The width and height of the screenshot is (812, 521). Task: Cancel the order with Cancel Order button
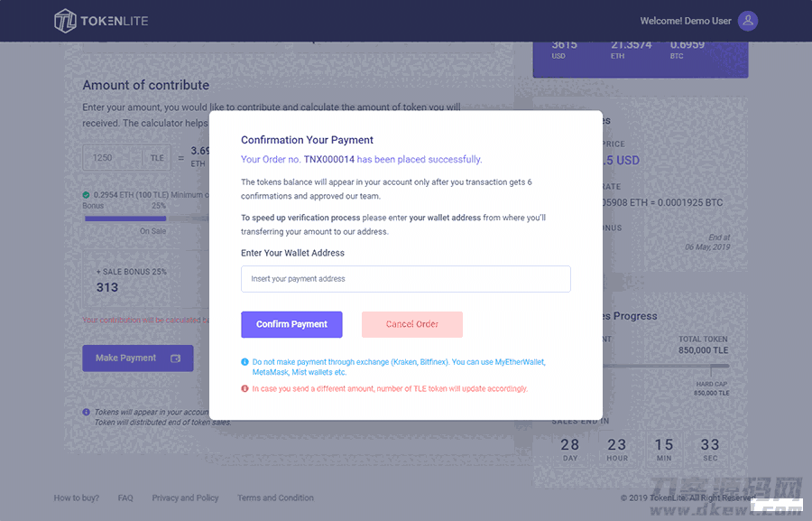coord(411,324)
